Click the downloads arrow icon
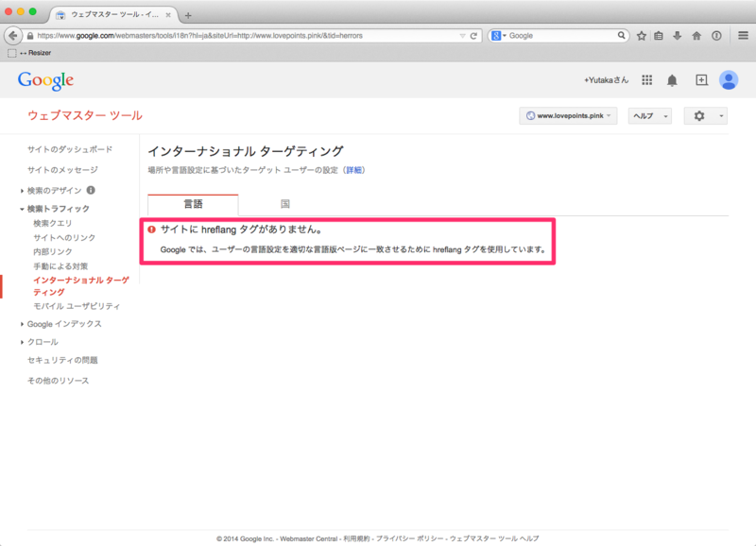This screenshot has width=756, height=546. point(678,36)
